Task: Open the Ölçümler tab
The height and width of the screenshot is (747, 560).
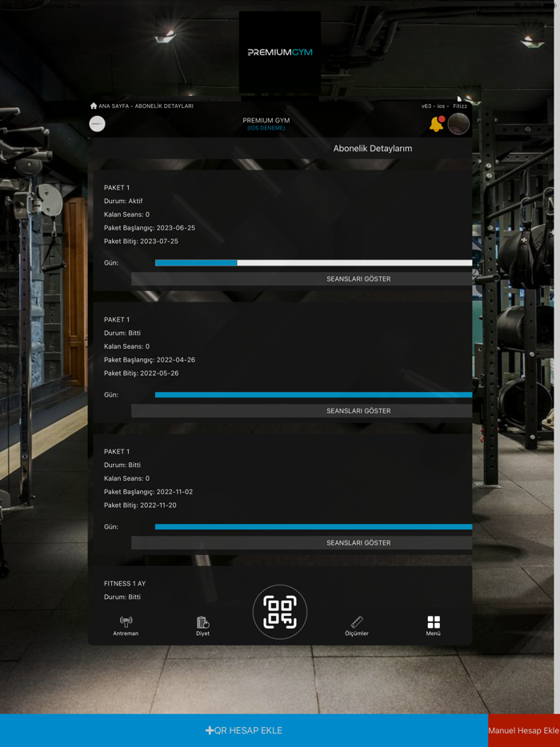Action: point(357,626)
